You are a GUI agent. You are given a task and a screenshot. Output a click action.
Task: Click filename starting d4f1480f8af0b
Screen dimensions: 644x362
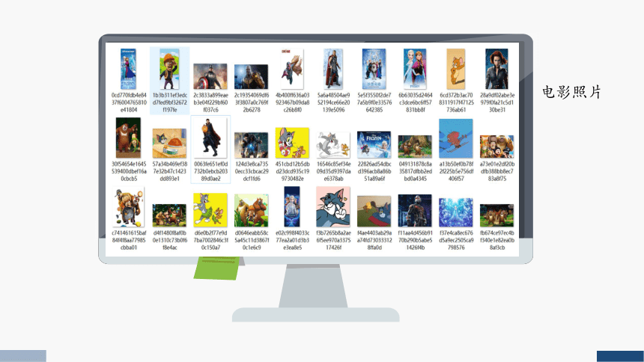tap(169, 240)
